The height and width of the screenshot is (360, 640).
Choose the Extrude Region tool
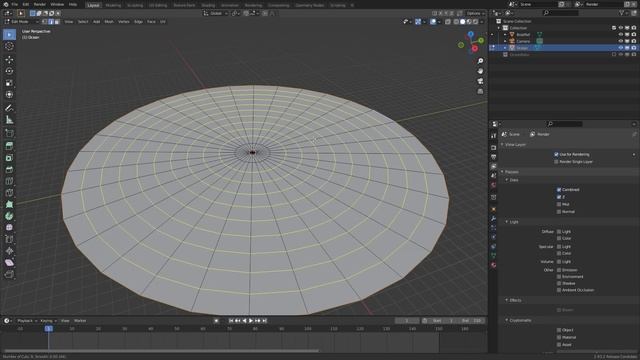coord(9,146)
